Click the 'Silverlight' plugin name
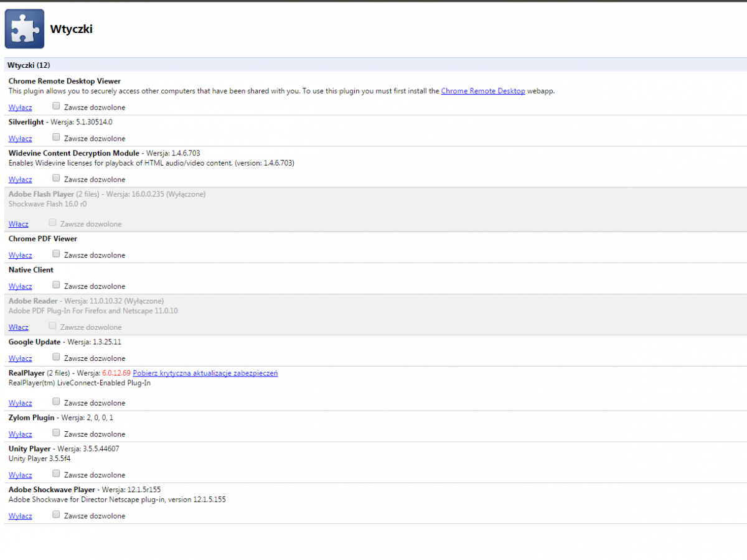The image size is (747, 560). [26, 123]
